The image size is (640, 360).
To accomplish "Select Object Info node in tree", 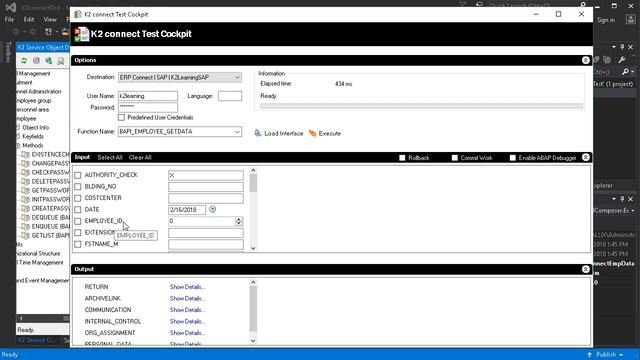I will click(x=36, y=127).
